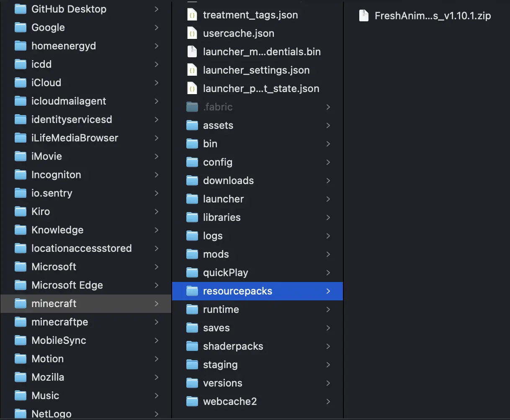The width and height of the screenshot is (510, 420).
Task: Expand the arrow beside Microsoft Edge
Action: point(157,285)
